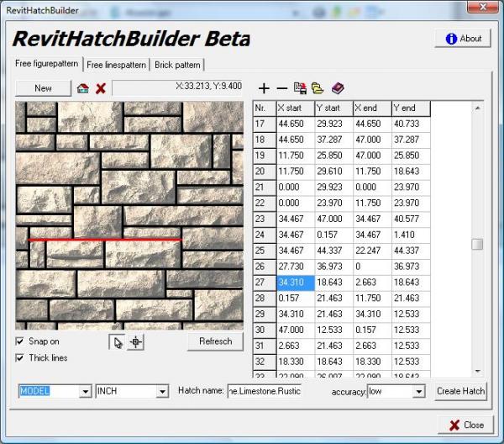
Task: Click X start cell 0.157 in row 28
Action: click(296, 299)
